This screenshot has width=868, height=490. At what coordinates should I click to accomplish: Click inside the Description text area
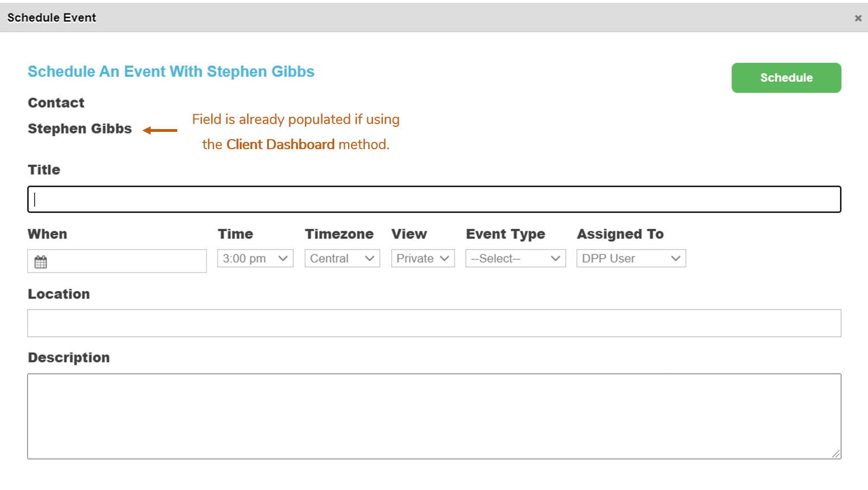point(434,416)
